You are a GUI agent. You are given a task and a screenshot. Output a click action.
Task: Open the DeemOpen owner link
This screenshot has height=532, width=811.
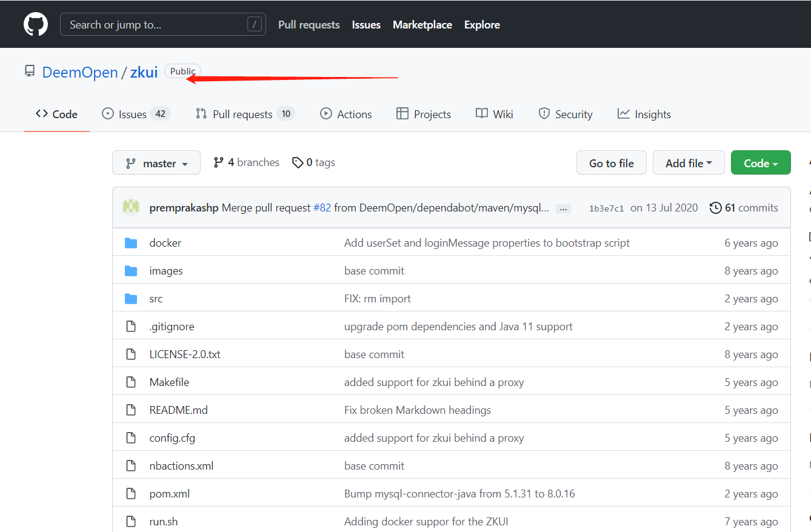click(80, 72)
